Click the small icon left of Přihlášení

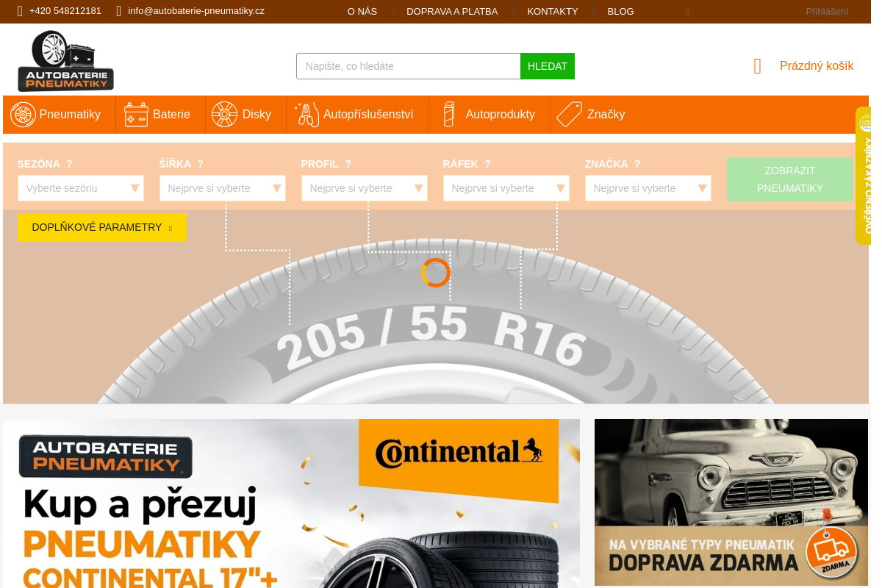687,12
